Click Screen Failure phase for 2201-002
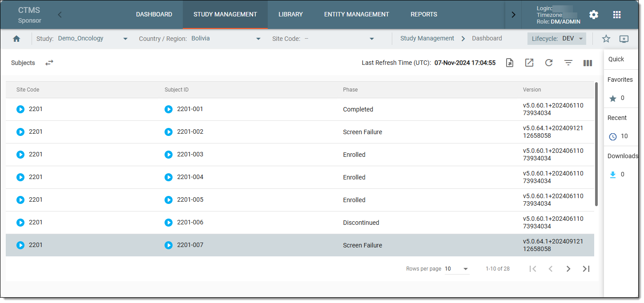The height and width of the screenshot is (303, 644). (362, 132)
